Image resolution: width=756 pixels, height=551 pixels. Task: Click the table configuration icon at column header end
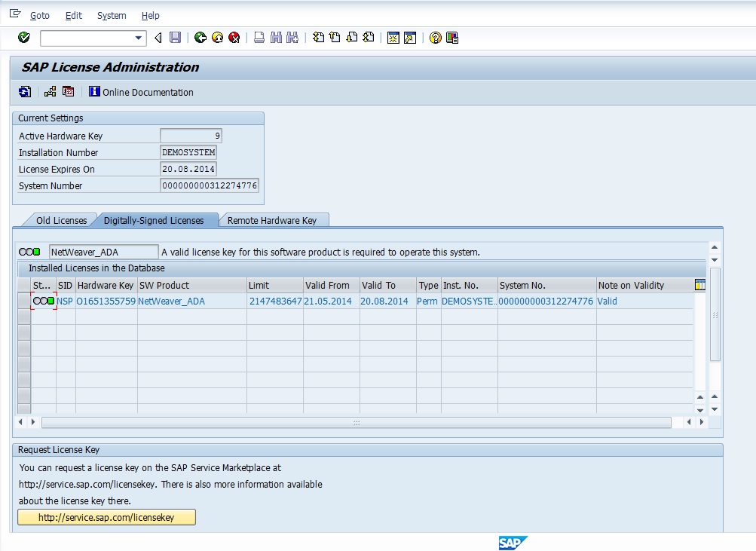coord(700,285)
